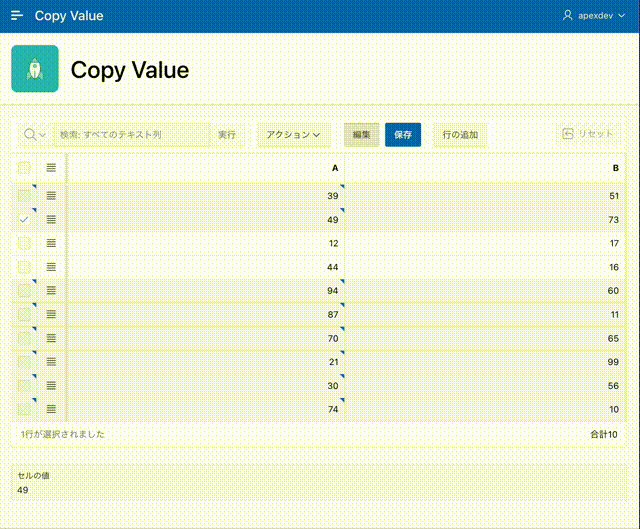Select cell with value 65 in column B

coord(485,338)
